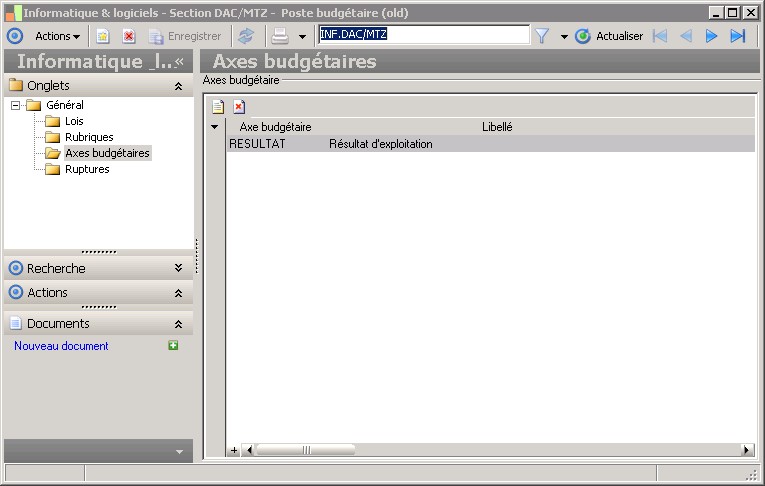
Task: Go to the next record arrow
Action: point(711,36)
